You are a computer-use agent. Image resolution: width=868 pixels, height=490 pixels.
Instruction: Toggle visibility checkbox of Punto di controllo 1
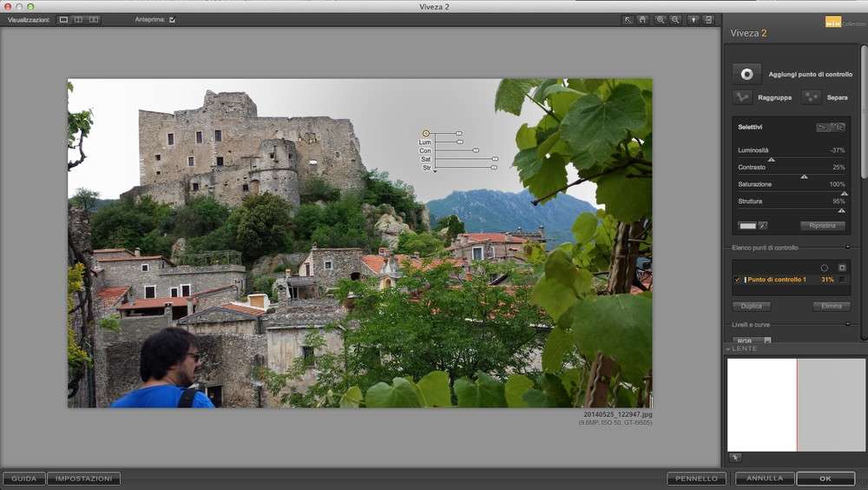(x=737, y=280)
